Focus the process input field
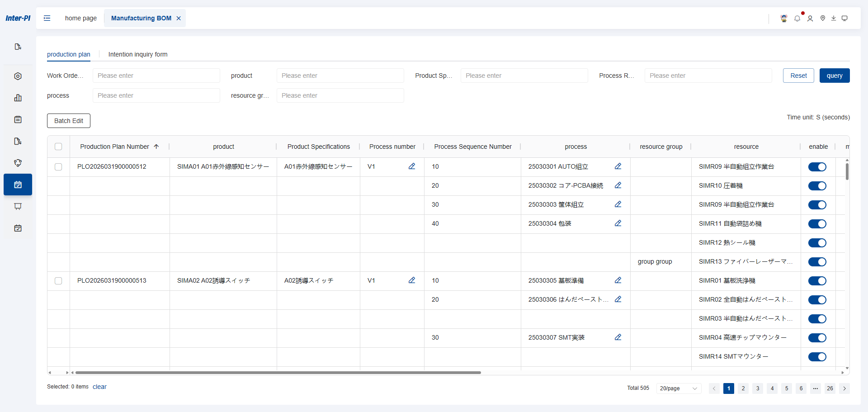868x412 pixels. (x=156, y=95)
